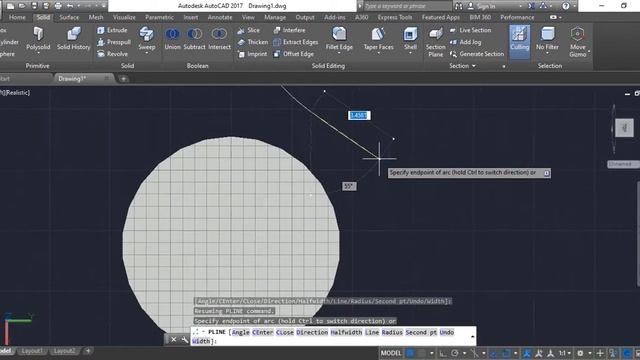Viewport: 640px width, 360px height.
Task: Activate the Fillet Edge tool
Action: (339, 39)
